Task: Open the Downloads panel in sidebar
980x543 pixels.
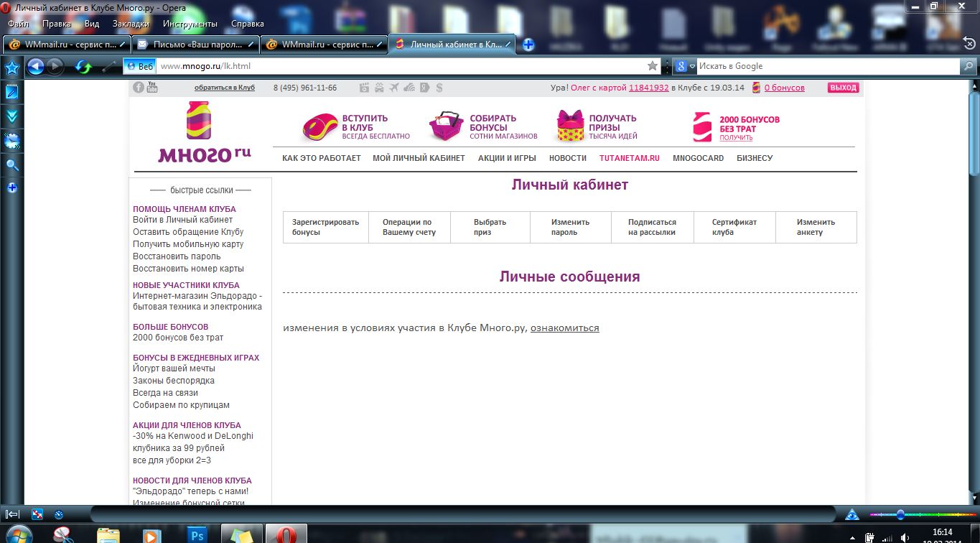Action: [x=12, y=116]
